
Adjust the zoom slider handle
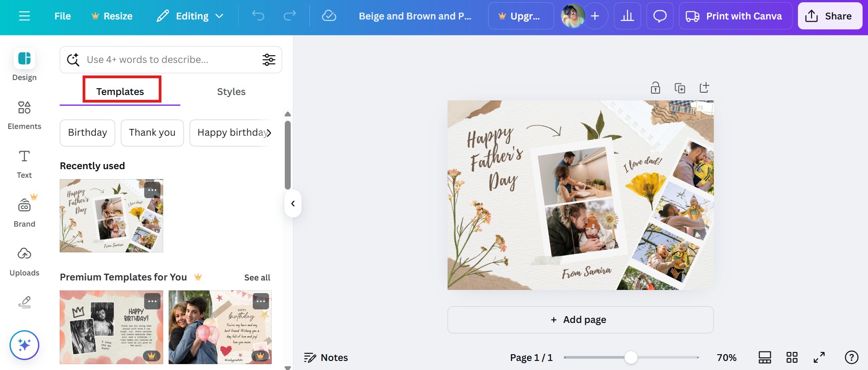[x=631, y=357]
